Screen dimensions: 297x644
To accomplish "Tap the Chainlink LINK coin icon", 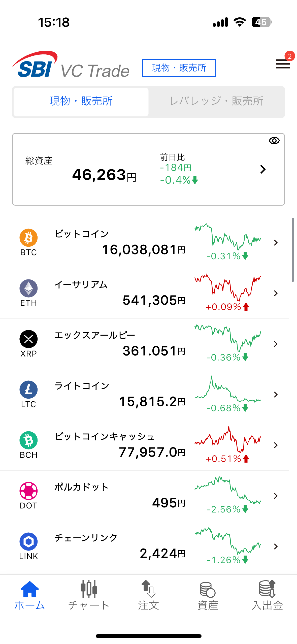I will point(28,541).
